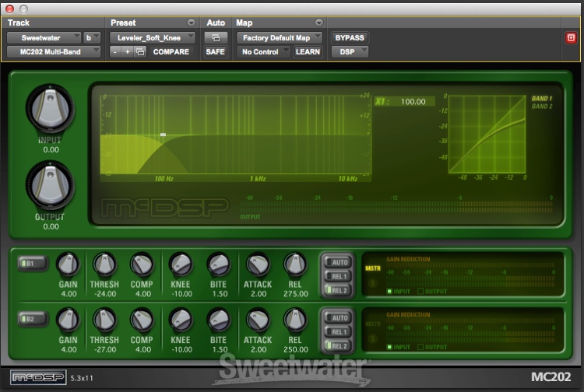Viewport: 584px width, 392px height.
Task: Click the Band 2 KNEE knob
Action: [181, 320]
